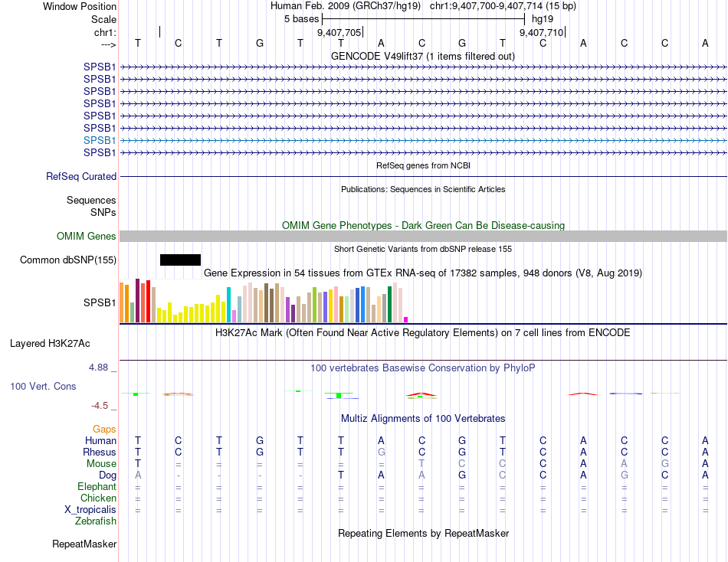
Task: Click the RepeatMasker track label
Action: click(84, 544)
